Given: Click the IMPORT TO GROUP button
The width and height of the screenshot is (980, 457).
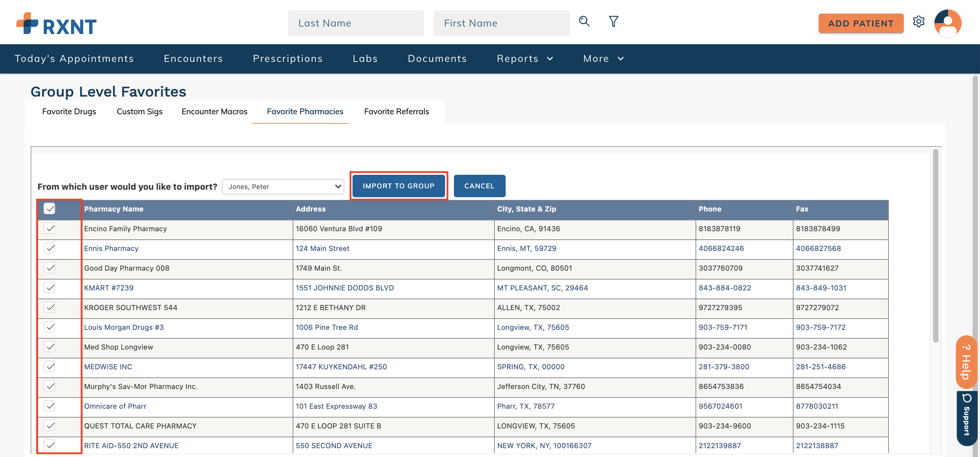Looking at the screenshot, I should [398, 186].
